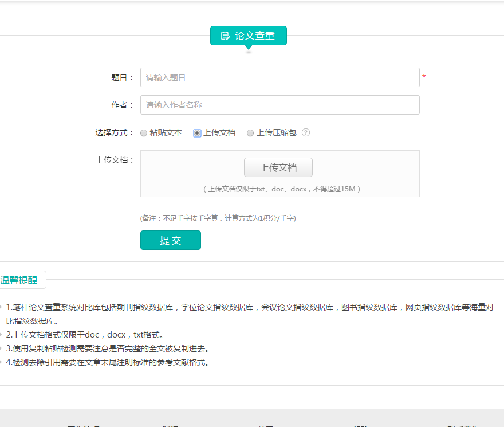504x427 pixels.
Task: Click reminder item 2 about doc formats
Action: tap(85, 335)
